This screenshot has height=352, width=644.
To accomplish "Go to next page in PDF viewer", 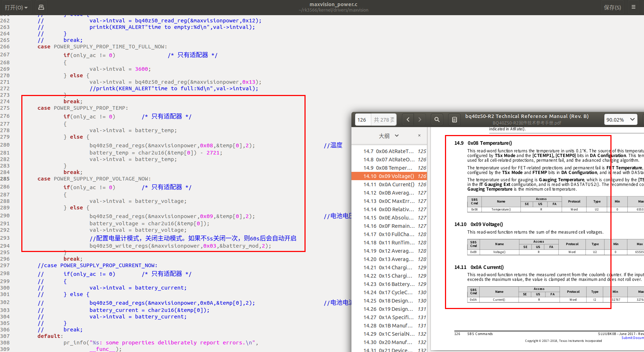I will [420, 119].
